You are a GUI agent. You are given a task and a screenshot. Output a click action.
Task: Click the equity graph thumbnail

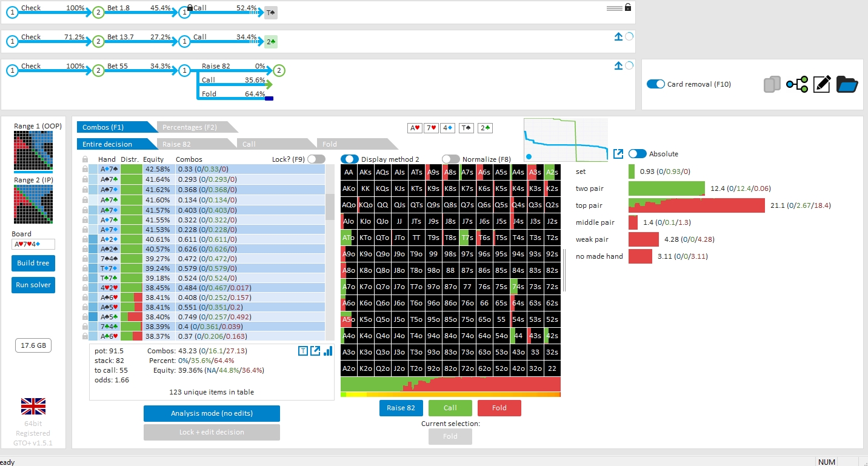pos(566,140)
